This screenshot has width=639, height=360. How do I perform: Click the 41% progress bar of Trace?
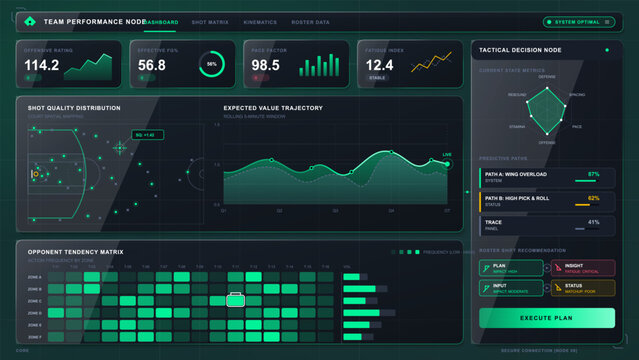pos(587,229)
